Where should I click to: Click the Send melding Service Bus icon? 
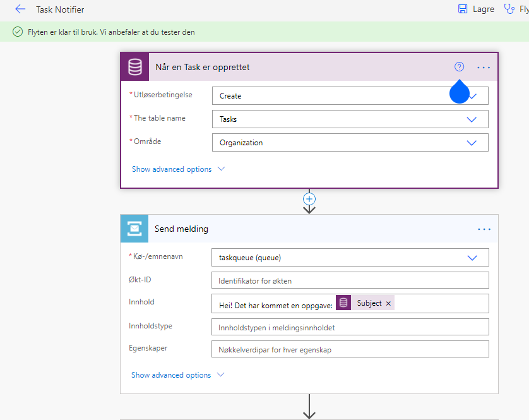point(134,229)
